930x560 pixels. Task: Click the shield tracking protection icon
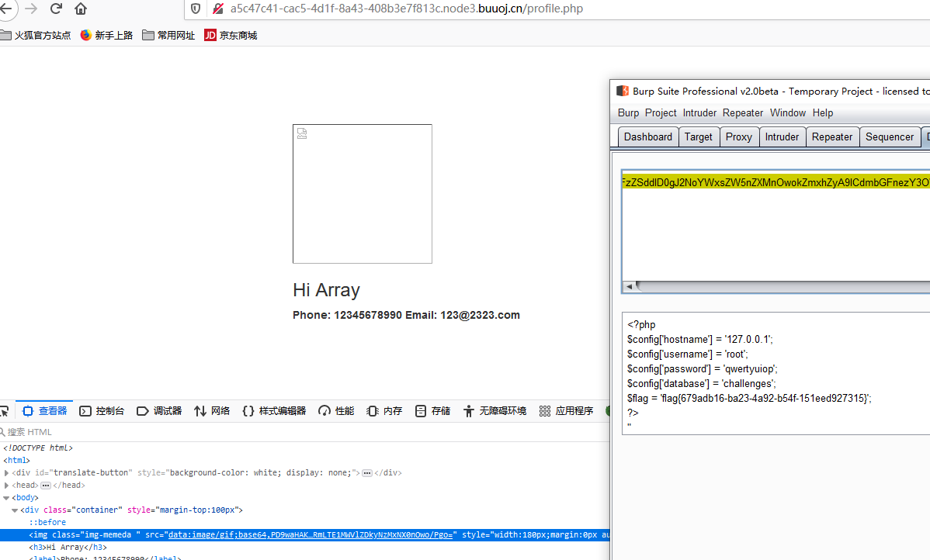click(195, 9)
